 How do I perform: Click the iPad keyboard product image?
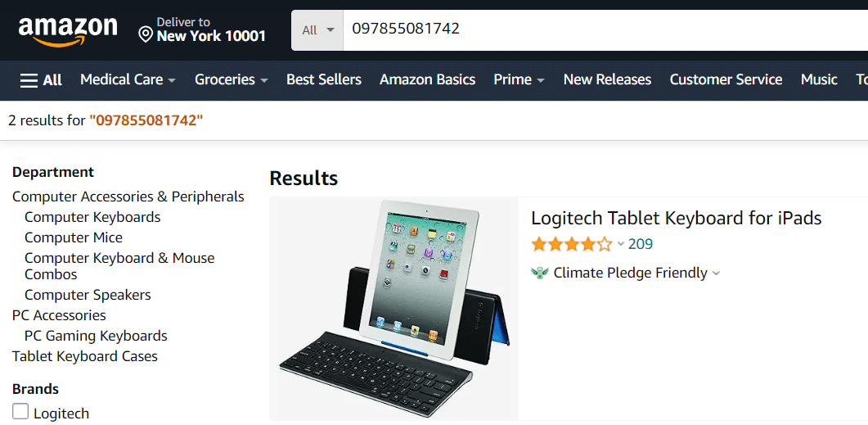point(394,309)
